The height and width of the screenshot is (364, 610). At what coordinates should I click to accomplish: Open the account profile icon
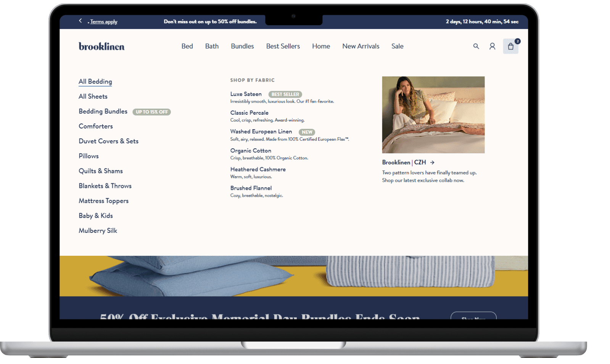493,46
